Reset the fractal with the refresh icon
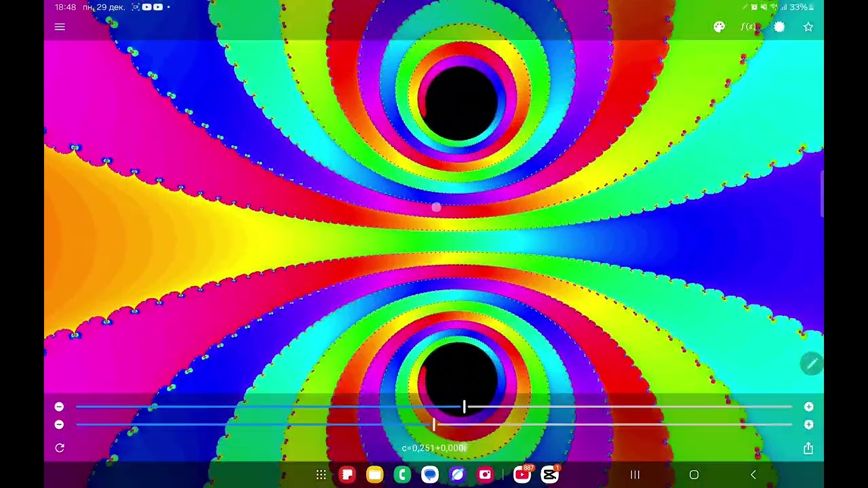The height and width of the screenshot is (488, 868). click(x=60, y=448)
